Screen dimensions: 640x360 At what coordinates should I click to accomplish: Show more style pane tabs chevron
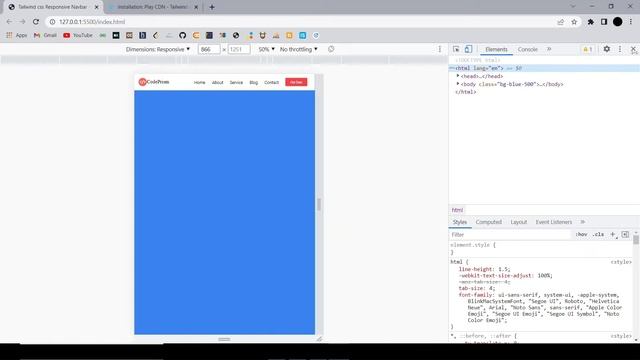point(583,222)
